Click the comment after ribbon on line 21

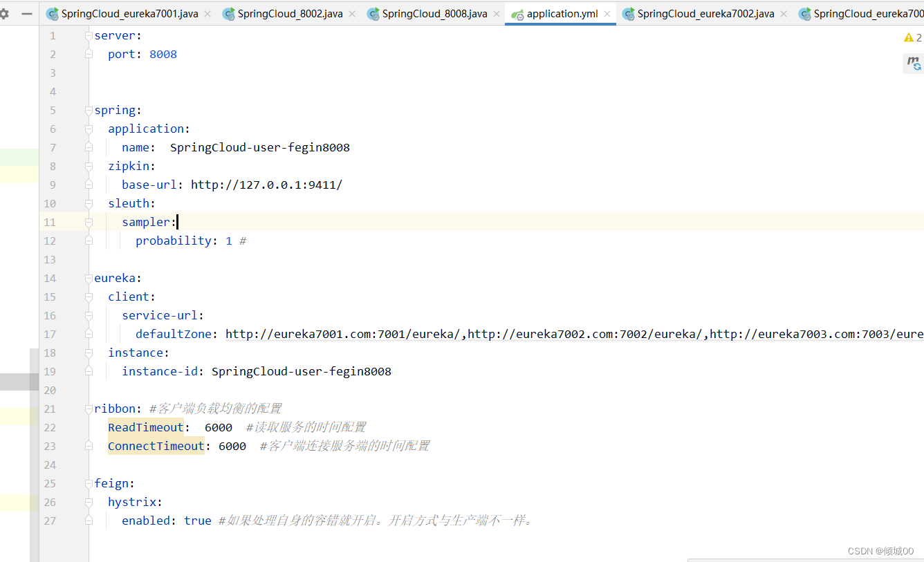click(x=215, y=409)
